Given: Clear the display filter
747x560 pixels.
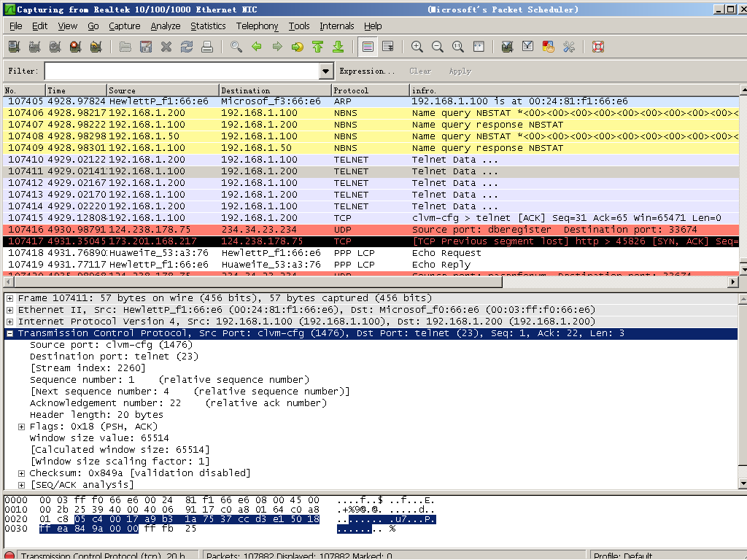Looking at the screenshot, I should (x=420, y=71).
